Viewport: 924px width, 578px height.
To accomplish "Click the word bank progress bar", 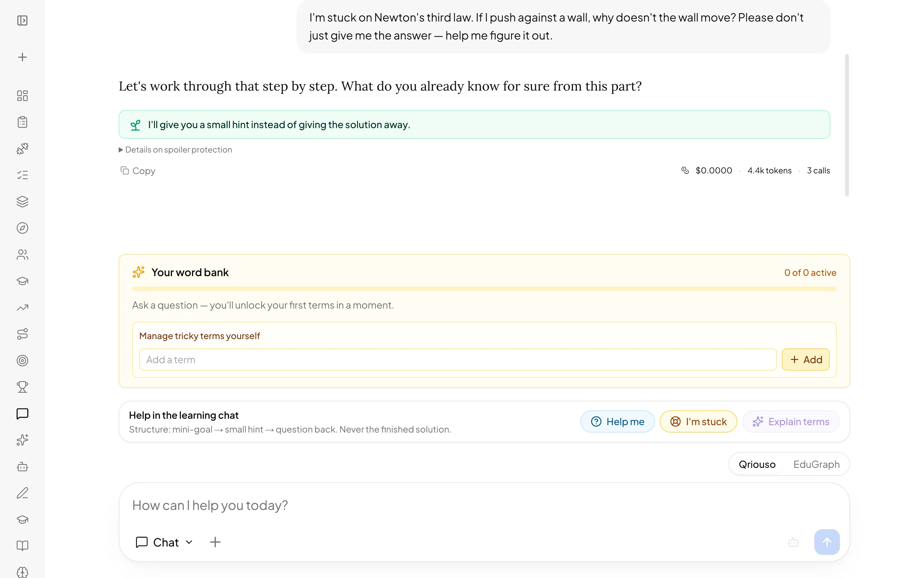I will pos(484,289).
